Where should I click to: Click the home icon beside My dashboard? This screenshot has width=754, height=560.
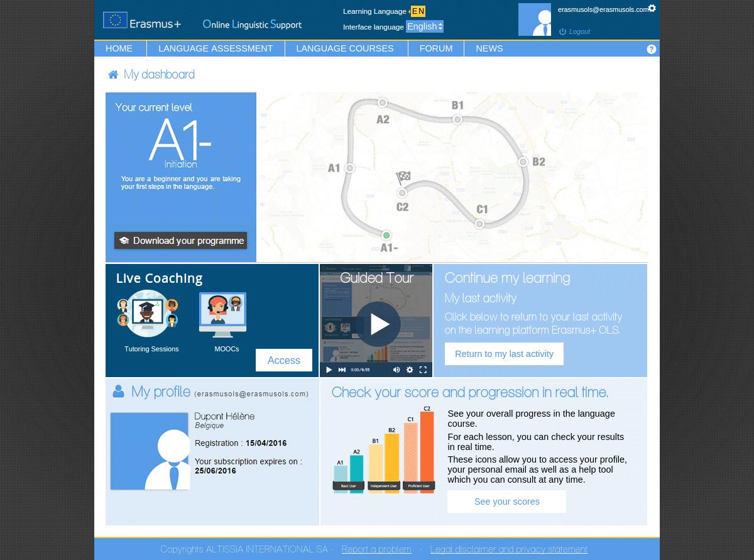113,75
